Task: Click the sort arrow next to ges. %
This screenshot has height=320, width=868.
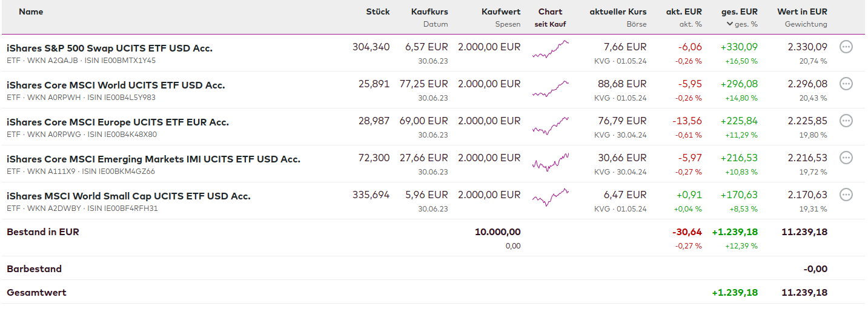Action: (x=729, y=24)
